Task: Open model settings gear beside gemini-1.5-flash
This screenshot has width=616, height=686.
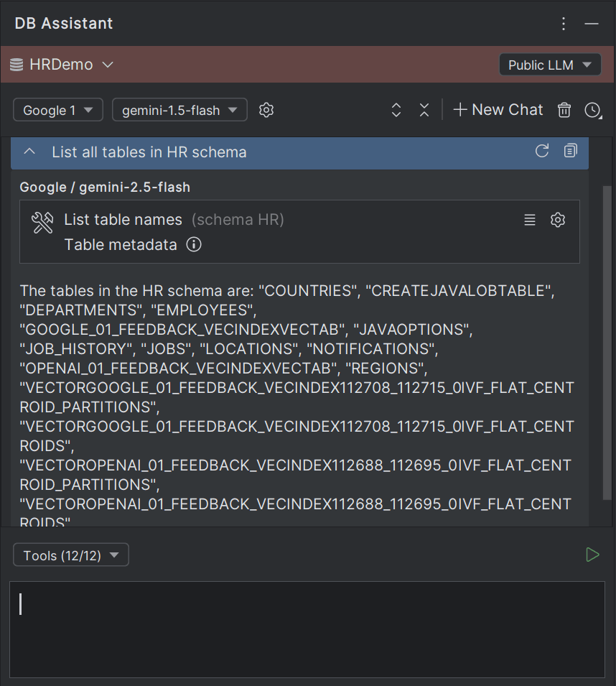Action: [x=266, y=110]
